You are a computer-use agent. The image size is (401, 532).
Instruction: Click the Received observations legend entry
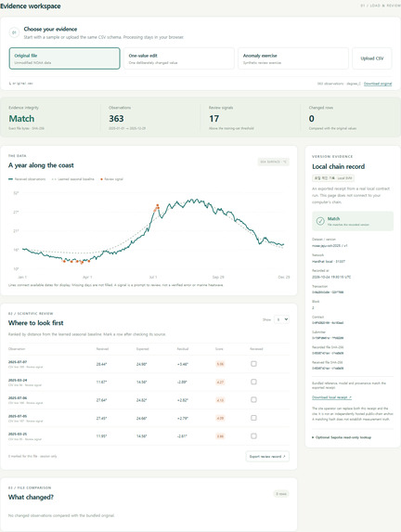click(27, 179)
